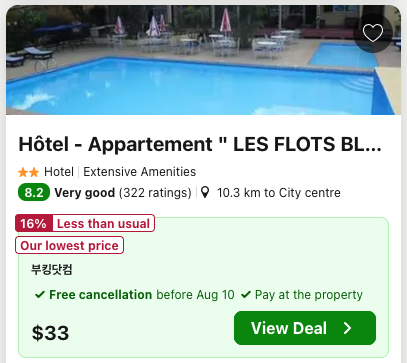Click the Very good rating text

click(85, 193)
